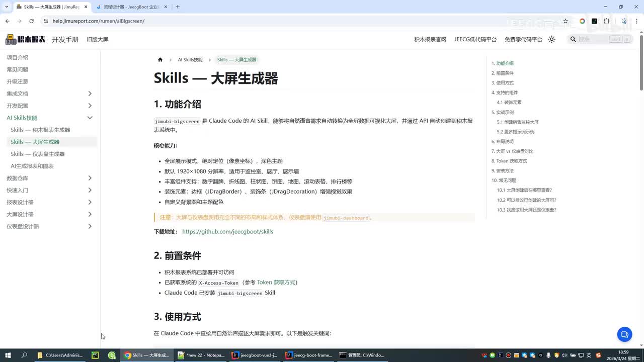Open the tab search dropdown arrow

coord(7,7)
